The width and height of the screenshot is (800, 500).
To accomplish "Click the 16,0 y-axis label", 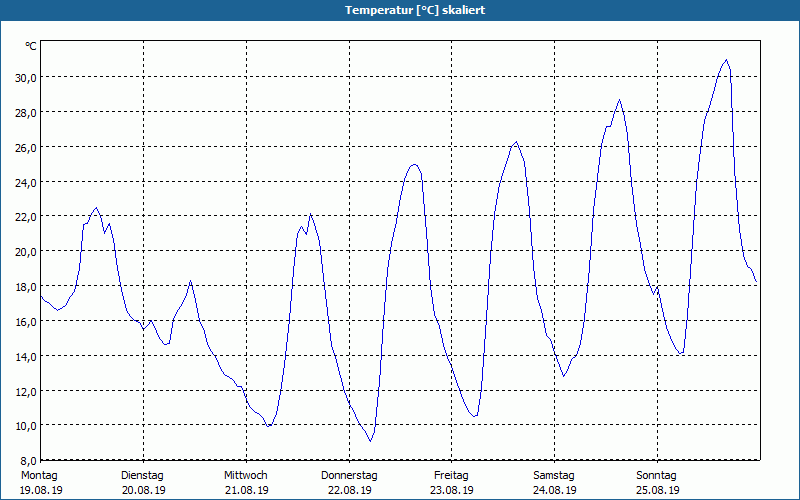I will 26,321.
